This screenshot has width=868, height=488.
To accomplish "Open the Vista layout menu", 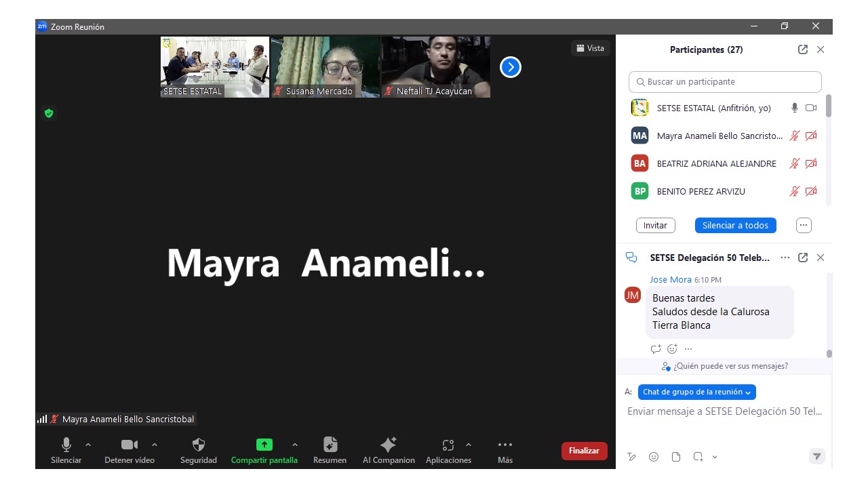I will click(x=590, y=48).
